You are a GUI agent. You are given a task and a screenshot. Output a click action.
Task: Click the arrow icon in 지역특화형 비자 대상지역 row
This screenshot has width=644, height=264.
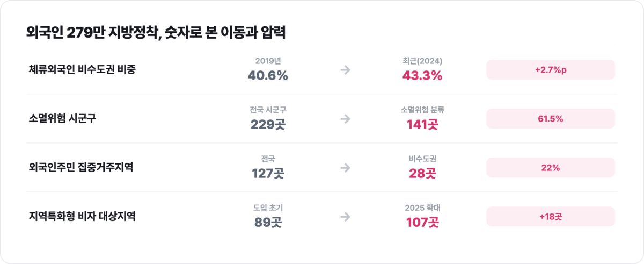[345, 217]
